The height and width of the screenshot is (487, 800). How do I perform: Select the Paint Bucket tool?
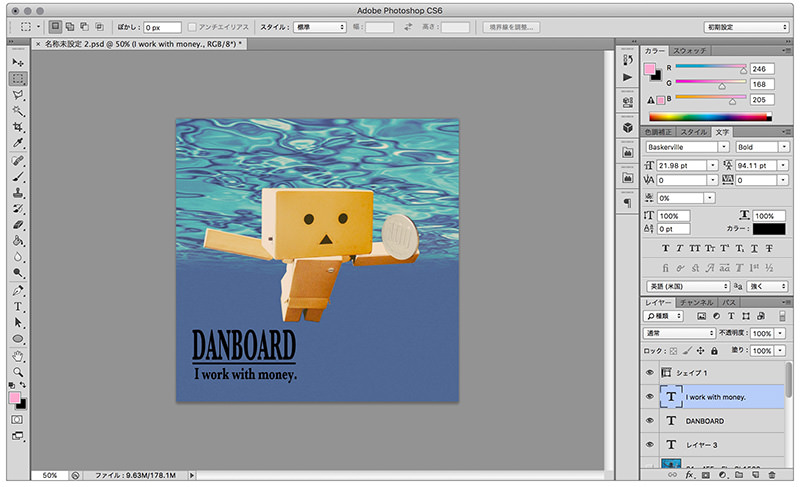click(18, 241)
